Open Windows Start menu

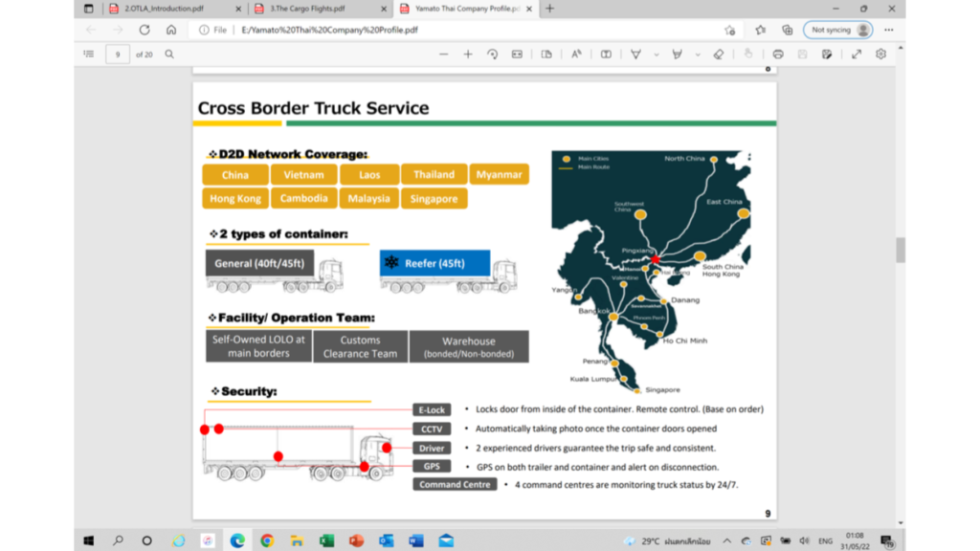click(x=89, y=540)
